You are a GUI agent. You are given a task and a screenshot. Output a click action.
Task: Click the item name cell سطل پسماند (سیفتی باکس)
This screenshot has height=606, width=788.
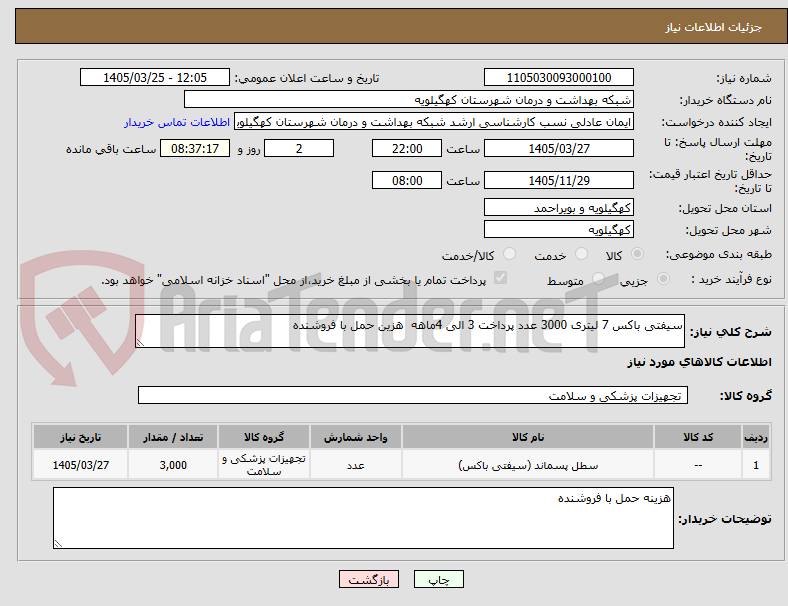pyautogui.click(x=528, y=465)
